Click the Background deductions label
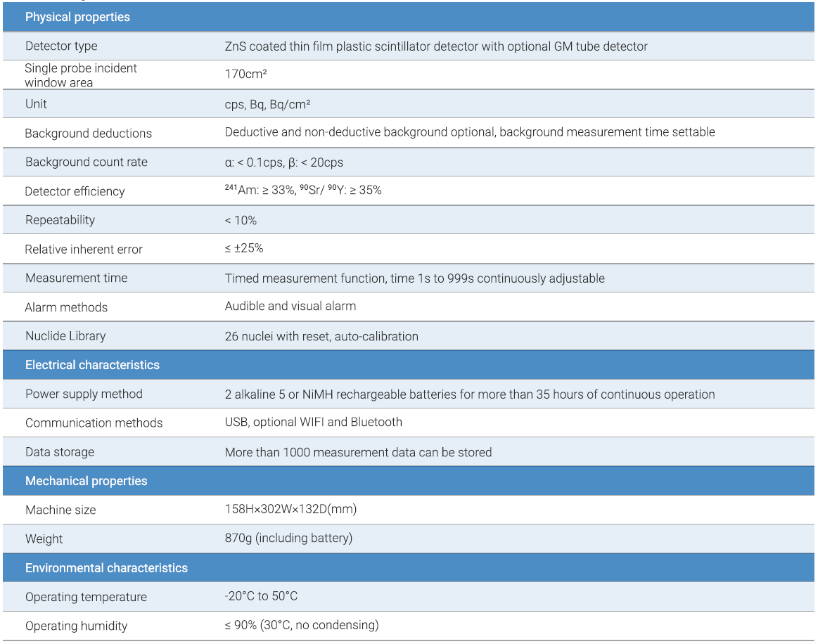This screenshot has height=644, width=825. pyautogui.click(x=88, y=133)
